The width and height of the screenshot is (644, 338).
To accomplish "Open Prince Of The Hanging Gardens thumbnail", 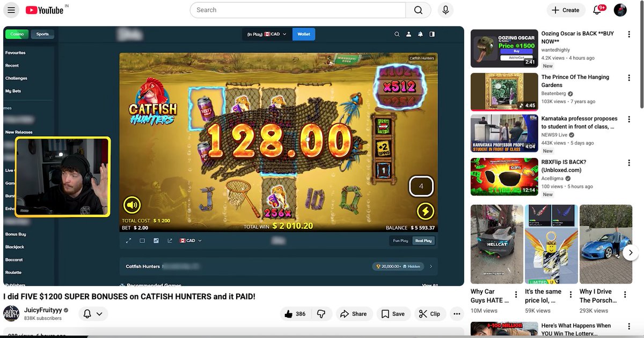I will coord(504,92).
